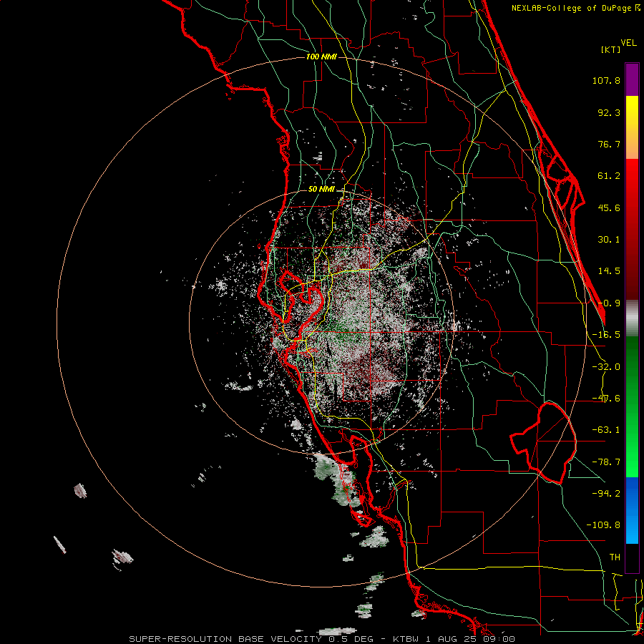Select the 45.6 velocity scale value
This screenshot has width=644, height=644.
(x=609, y=208)
